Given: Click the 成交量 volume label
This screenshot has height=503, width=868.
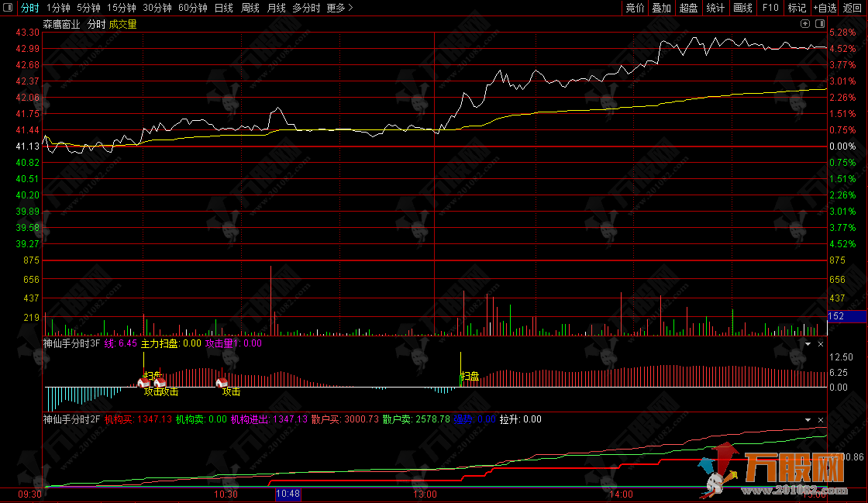Looking at the screenshot, I should click(122, 24).
